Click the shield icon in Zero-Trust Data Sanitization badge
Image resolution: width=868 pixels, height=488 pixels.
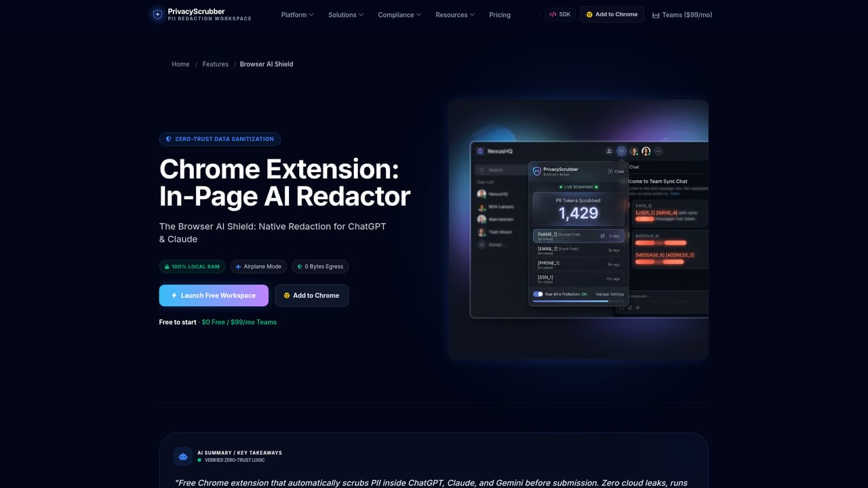point(169,139)
